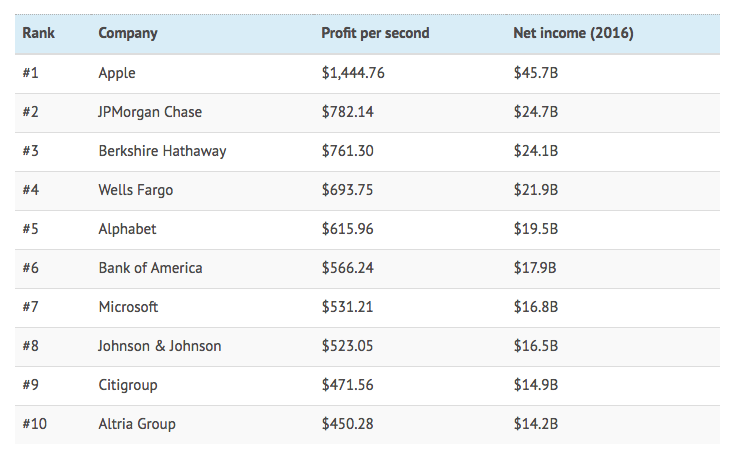
Task: Click Microsoft's $16.8B net income
Action: tap(536, 307)
